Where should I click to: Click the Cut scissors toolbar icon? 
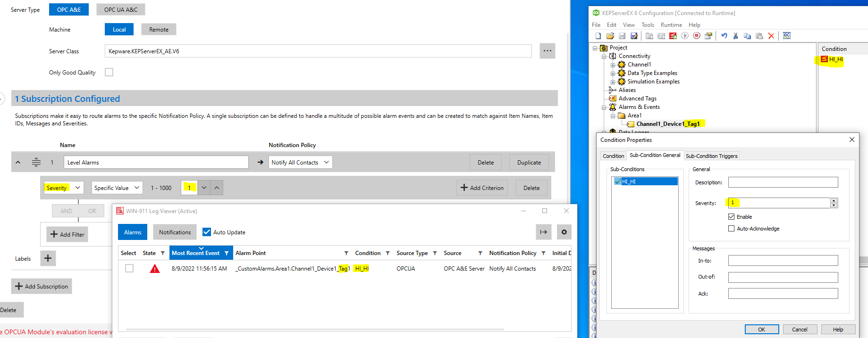tap(735, 36)
